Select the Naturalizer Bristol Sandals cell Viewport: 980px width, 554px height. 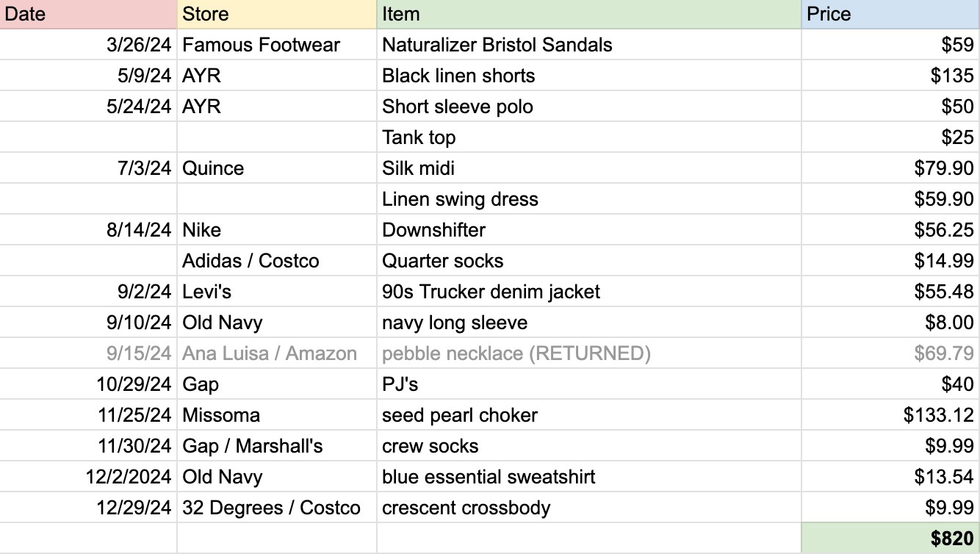589,45
